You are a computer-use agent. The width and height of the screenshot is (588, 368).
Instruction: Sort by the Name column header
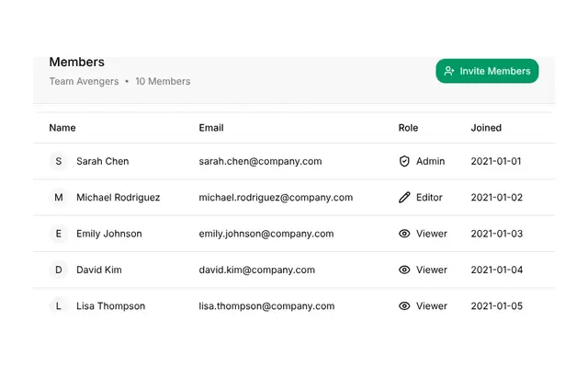62,128
